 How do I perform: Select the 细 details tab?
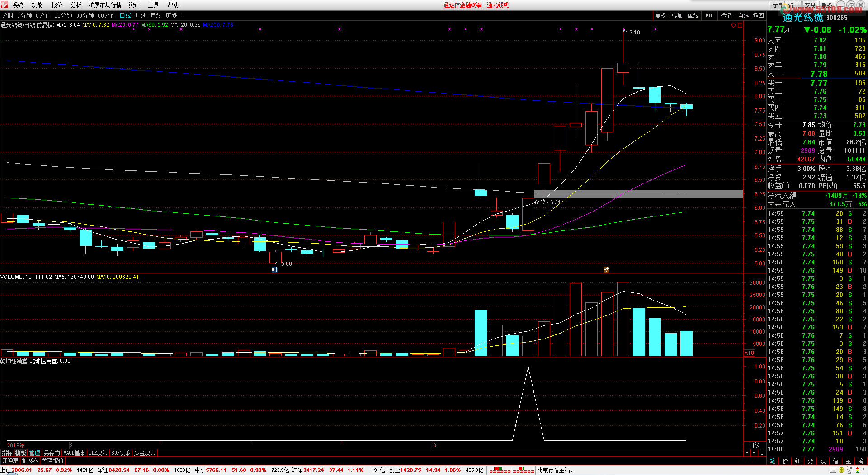click(798, 461)
